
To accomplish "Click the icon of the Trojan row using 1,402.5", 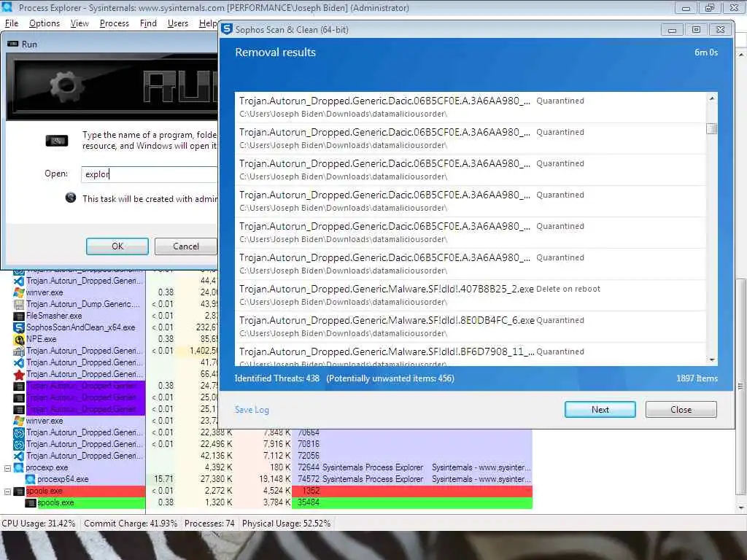I will 18,351.
